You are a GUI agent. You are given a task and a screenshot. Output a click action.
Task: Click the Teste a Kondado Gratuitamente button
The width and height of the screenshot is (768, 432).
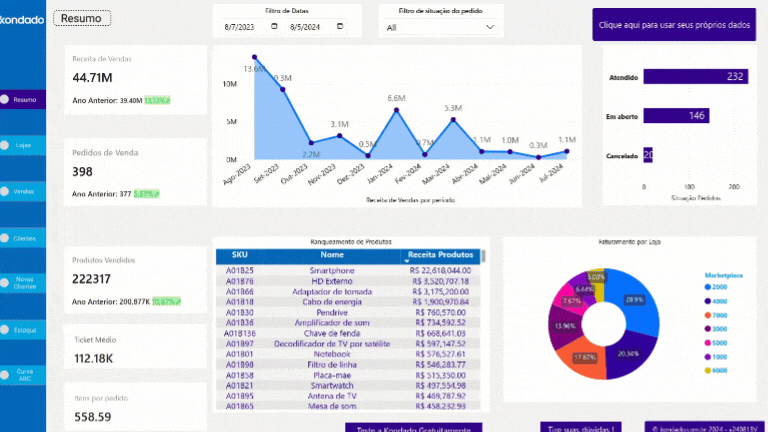click(x=413, y=427)
